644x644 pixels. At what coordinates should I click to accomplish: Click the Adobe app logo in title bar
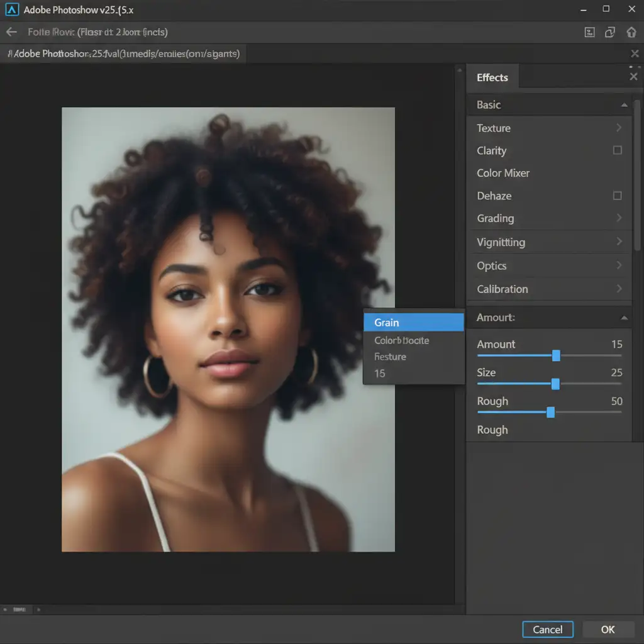pyautogui.click(x=11, y=10)
